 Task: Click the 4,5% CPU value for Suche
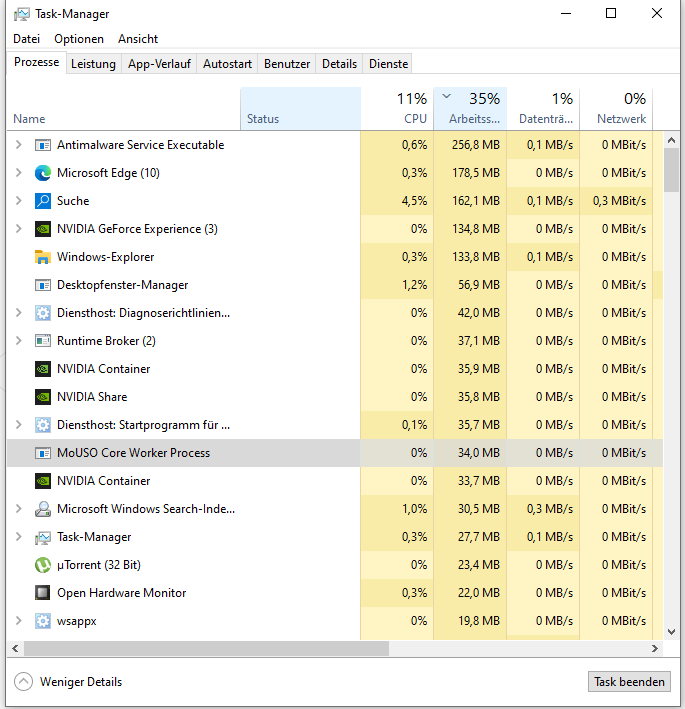(414, 201)
